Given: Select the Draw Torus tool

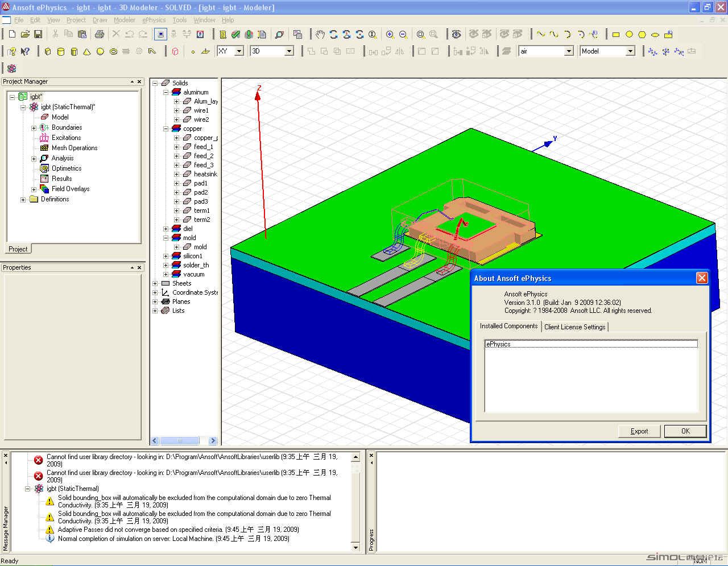Looking at the screenshot, I should [x=113, y=51].
